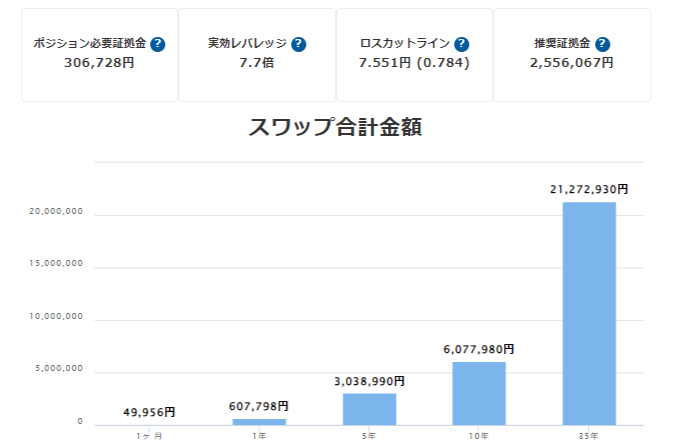
Task: Click the 20,000,000 y-axis label
Action: [57, 213]
